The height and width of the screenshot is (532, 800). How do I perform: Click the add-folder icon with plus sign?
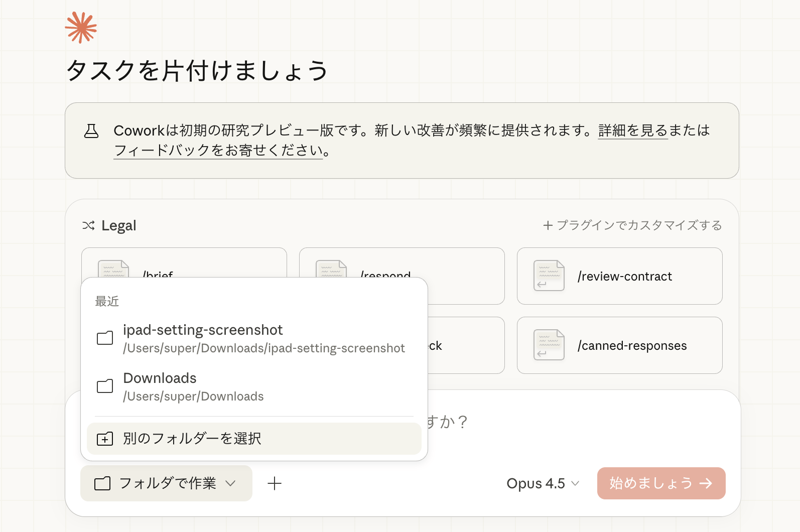coord(105,439)
